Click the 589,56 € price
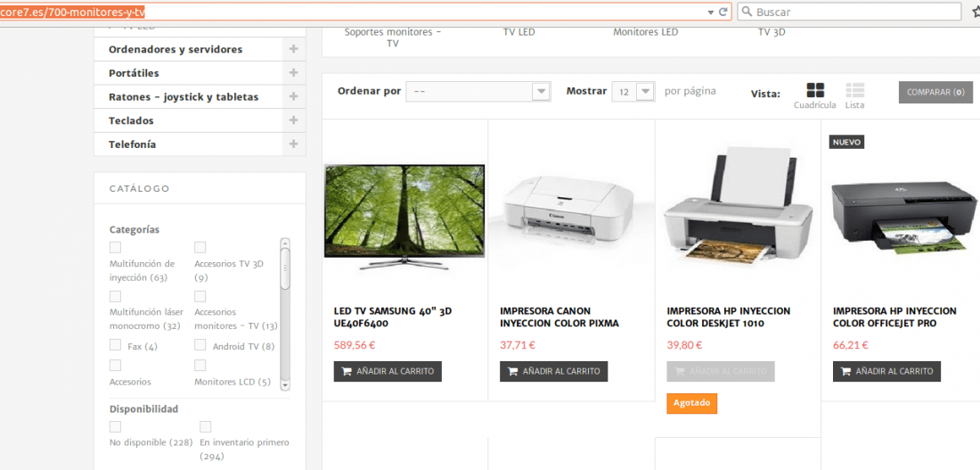Screen dimensions: 980x470 coord(355,345)
